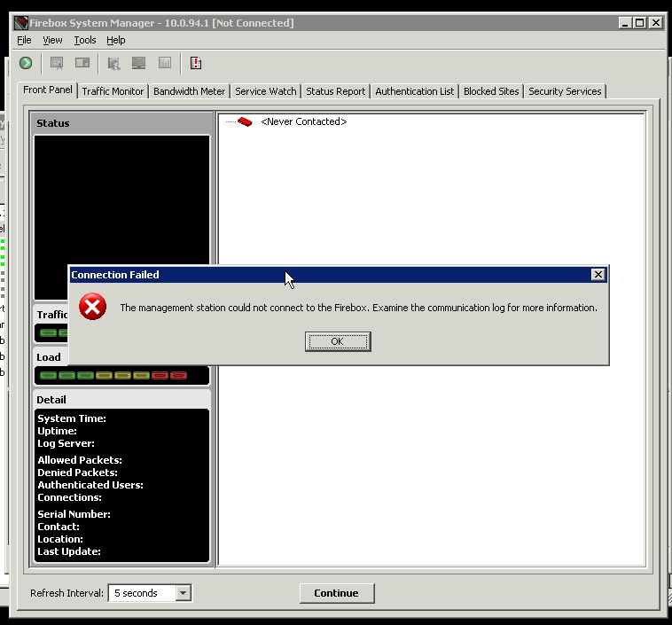Click the grayed-out performance graph toolbar icon
This screenshot has height=625, width=672.
165,63
